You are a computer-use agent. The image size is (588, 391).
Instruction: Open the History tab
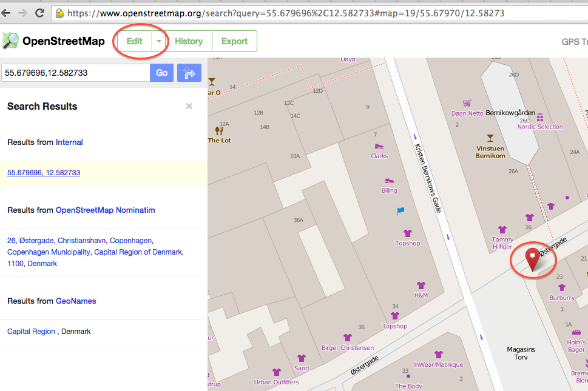[x=189, y=41]
